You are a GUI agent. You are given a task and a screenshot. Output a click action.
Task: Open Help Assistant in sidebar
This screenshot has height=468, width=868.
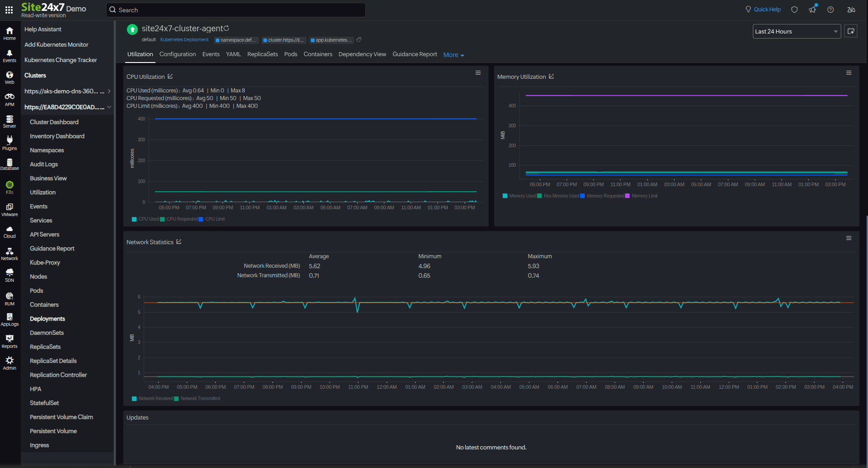(43, 29)
